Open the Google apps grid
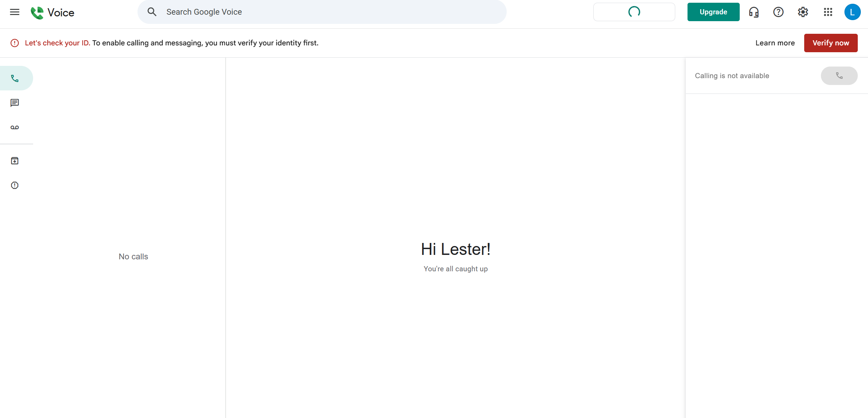This screenshot has width=868, height=418. pos(828,12)
